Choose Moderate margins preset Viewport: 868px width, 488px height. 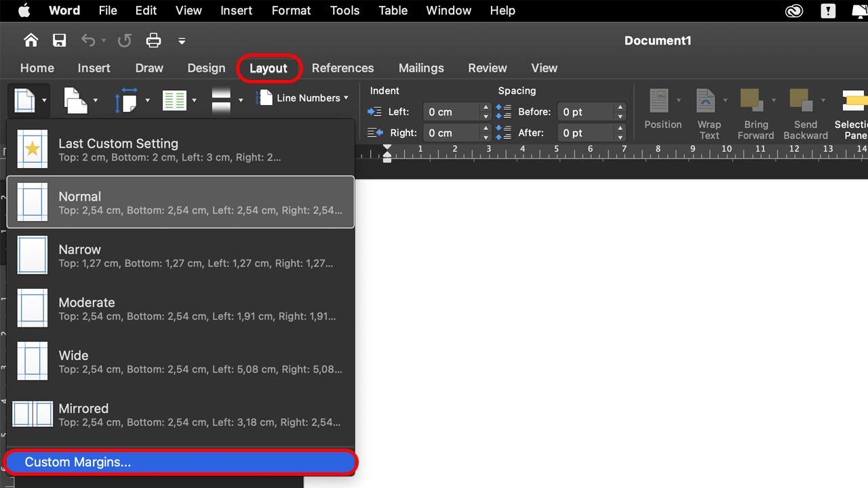pyautogui.click(x=180, y=308)
